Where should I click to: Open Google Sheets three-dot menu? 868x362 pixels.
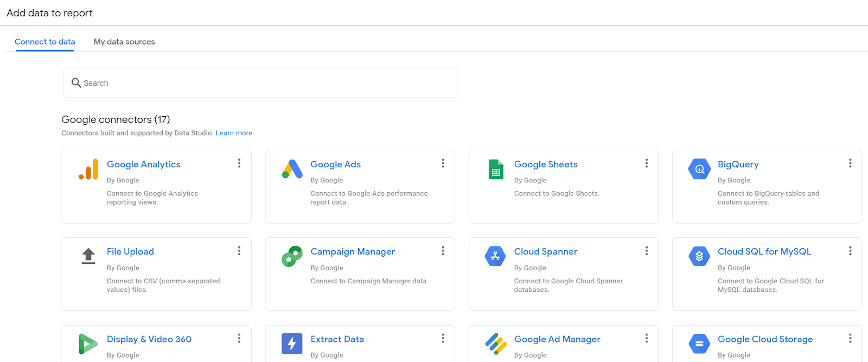(x=647, y=163)
